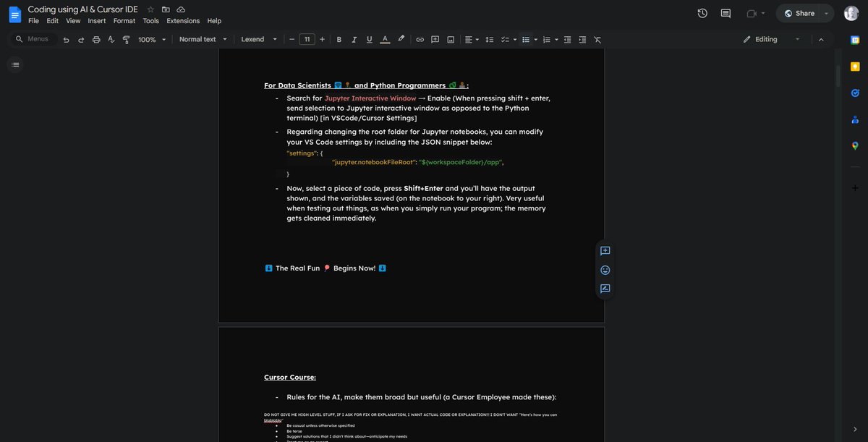868x442 pixels.
Task: Increase indent of paragraph
Action: click(582, 39)
